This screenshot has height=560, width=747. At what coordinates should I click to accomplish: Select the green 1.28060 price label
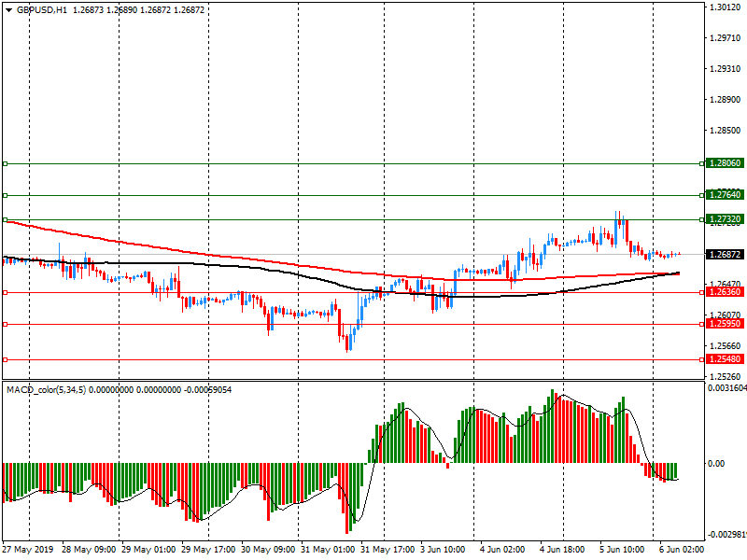tap(725, 163)
